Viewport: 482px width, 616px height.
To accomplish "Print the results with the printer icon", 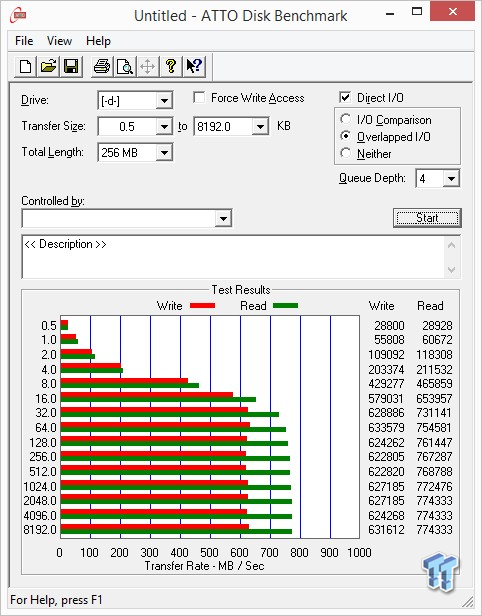I will coord(102,66).
